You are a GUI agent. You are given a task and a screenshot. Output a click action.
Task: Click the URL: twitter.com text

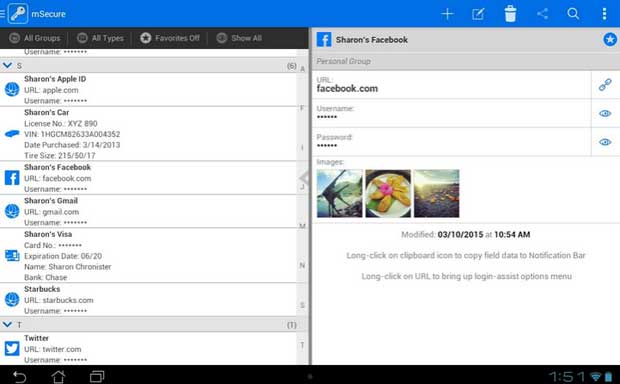[53, 349]
